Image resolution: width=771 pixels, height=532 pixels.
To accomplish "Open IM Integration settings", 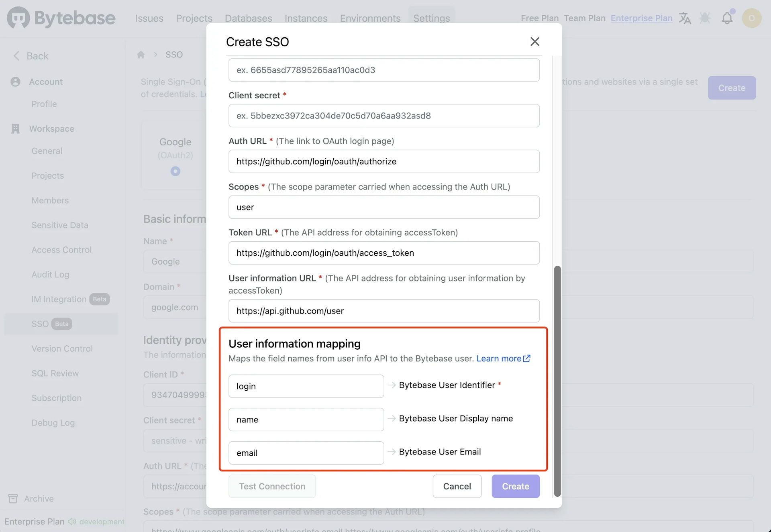I will (x=59, y=299).
